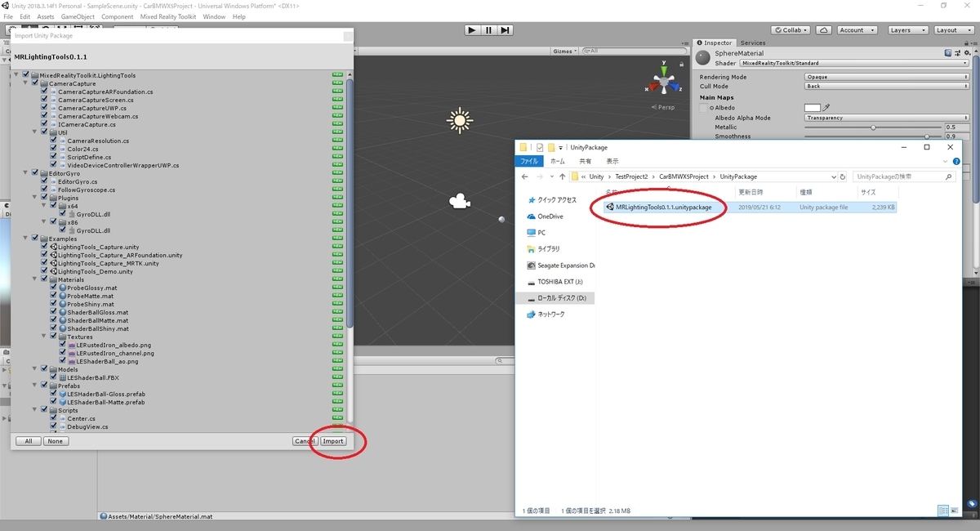Image resolution: width=980 pixels, height=531 pixels.
Task: Click the scene orientation axis gizmo
Action: coord(665,82)
